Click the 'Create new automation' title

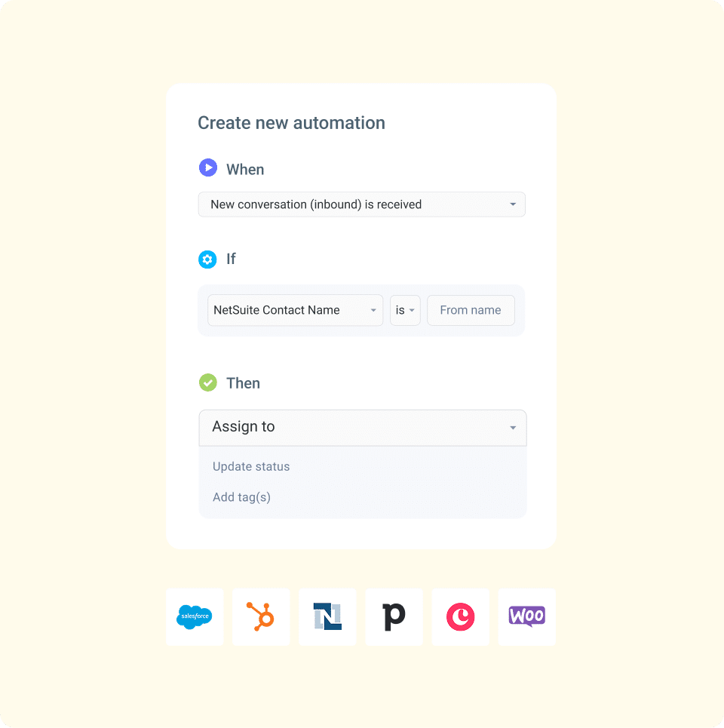[x=291, y=122]
